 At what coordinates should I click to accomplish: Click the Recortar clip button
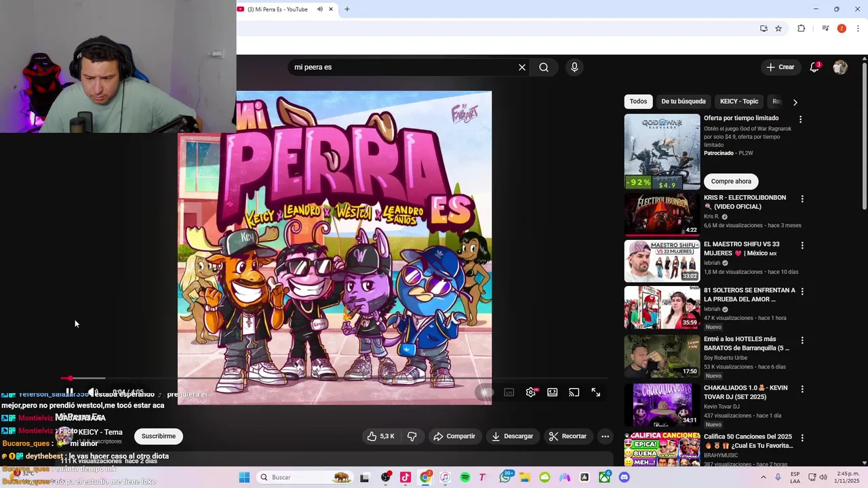568,436
